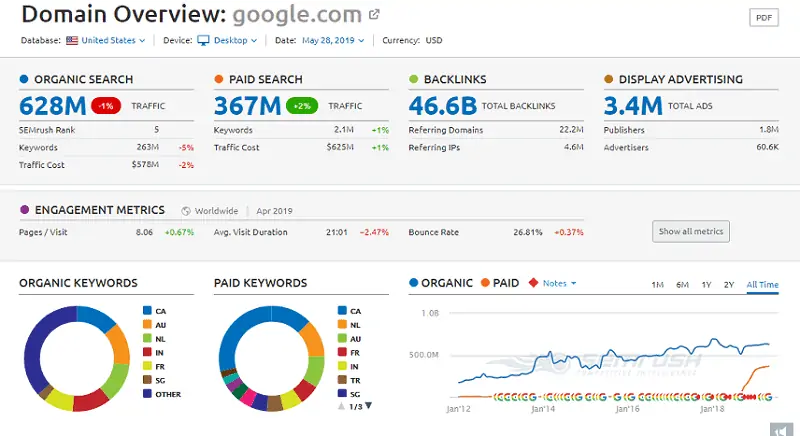Click the SEMrush Rank value 5
The width and height of the screenshot is (800, 436).
pyautogui.click(x=157, y=130)
